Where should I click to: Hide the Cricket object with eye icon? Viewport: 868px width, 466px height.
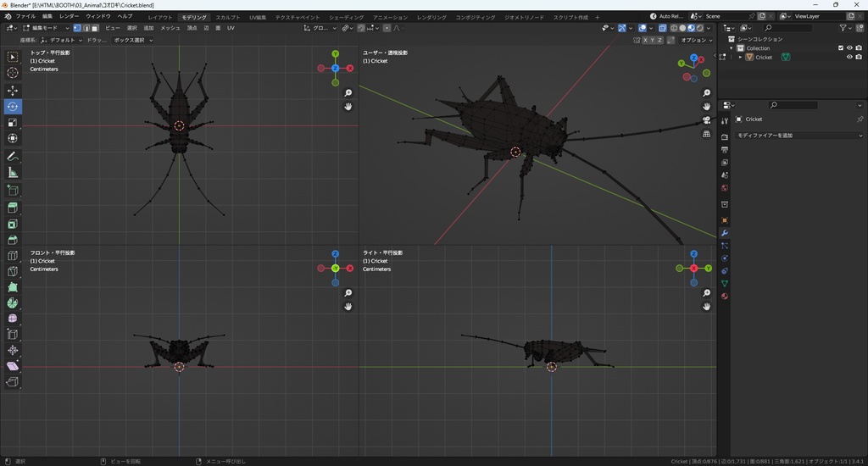(849, 57)
